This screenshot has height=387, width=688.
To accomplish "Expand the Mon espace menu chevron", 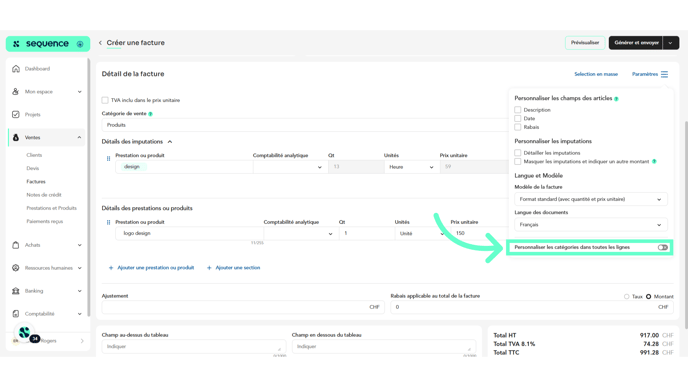I will (79, 92).
